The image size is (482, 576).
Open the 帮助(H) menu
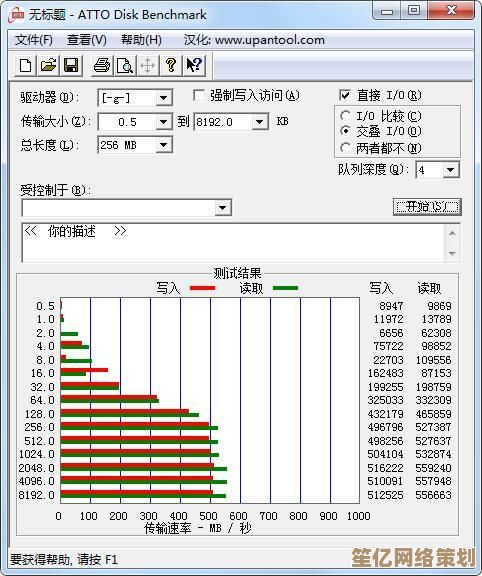pyautogui.click(x=141, y=40)
